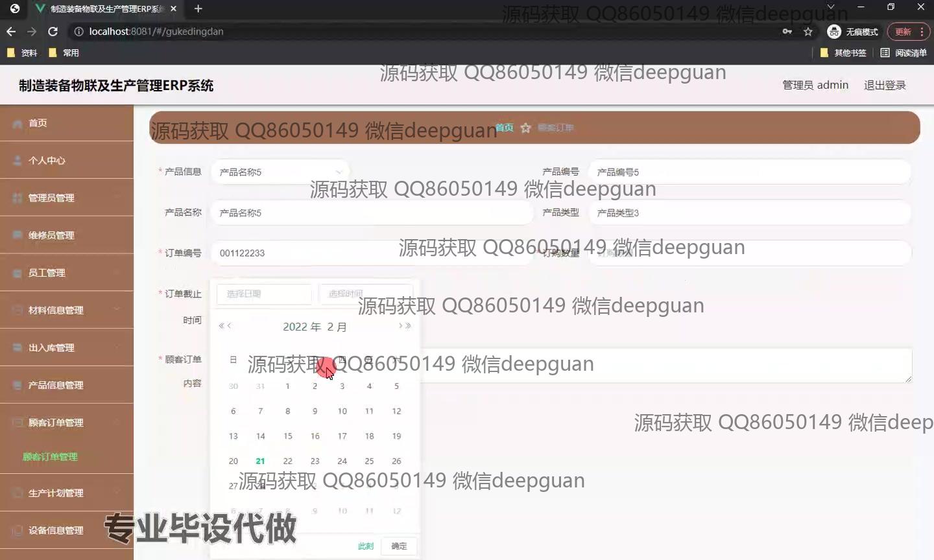Image resolution: width=934 pixels, height=560 pixels.
Task: Click the 产品编号 input field
Action: pos(749,172)
